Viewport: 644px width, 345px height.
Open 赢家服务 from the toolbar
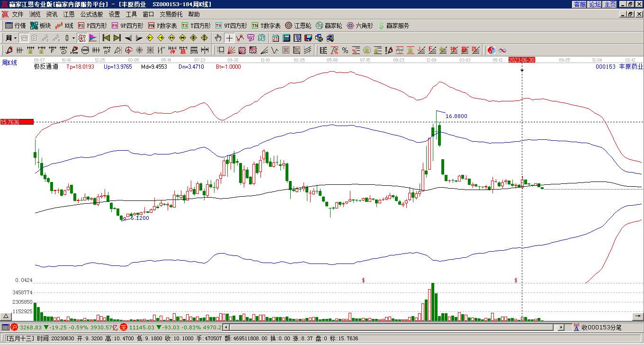point(394,26)
